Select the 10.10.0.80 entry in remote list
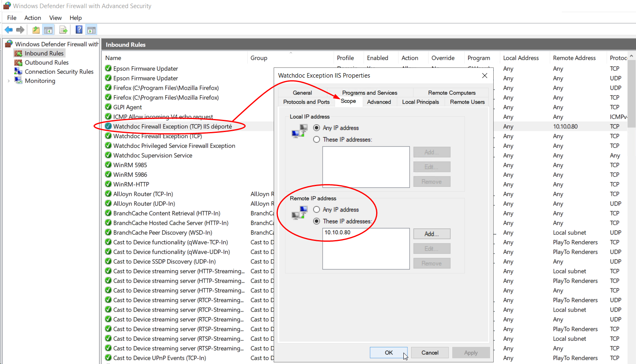Image resolution: width=636 pixels, height=364 pixels. coord(338,232)
